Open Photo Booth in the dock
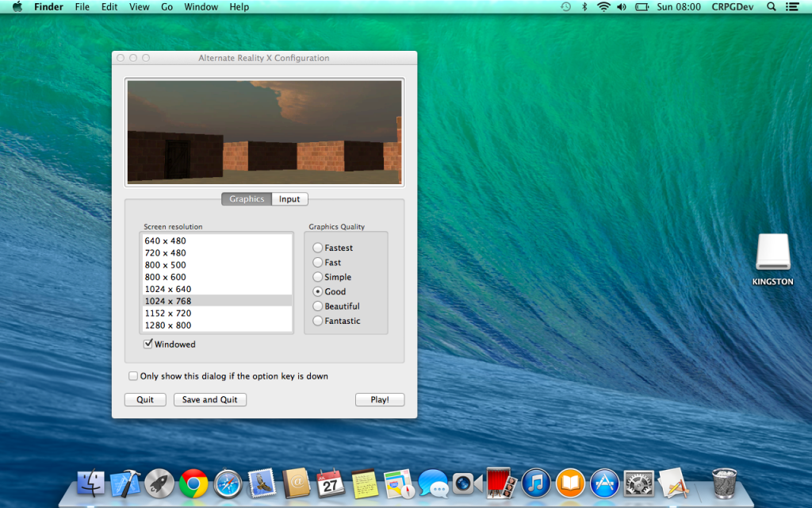This screenshot has height=508, width=812. pyautogui.click(x=501, y=483)
